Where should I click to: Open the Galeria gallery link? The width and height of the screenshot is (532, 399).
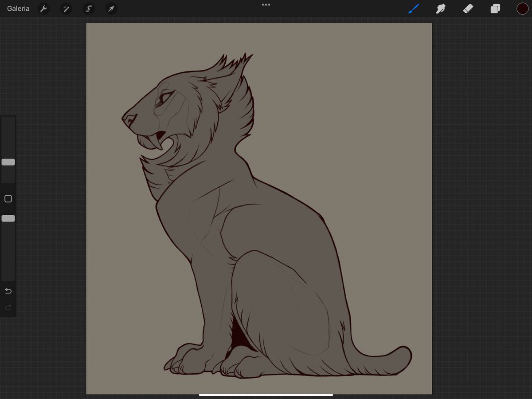click(x=18, y=8)
